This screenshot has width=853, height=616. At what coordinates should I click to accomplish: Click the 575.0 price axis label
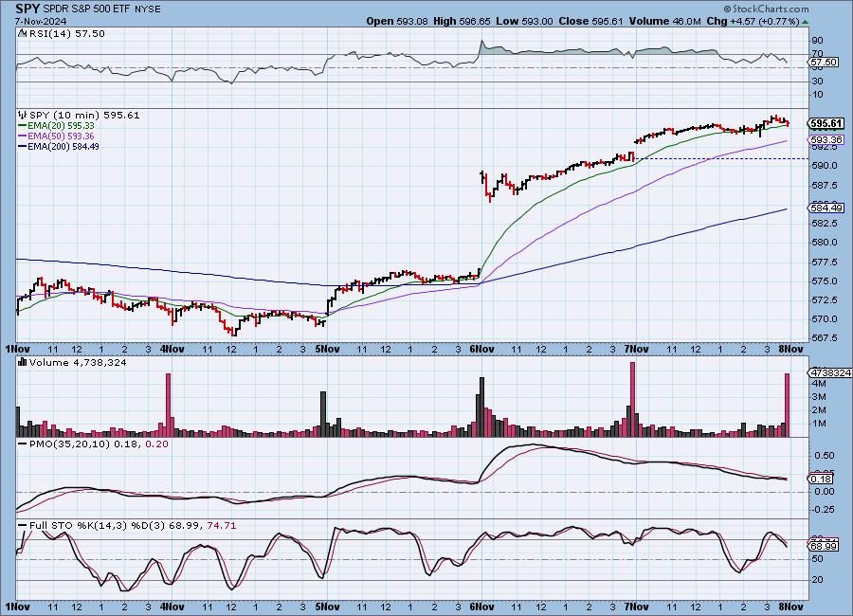825,281
